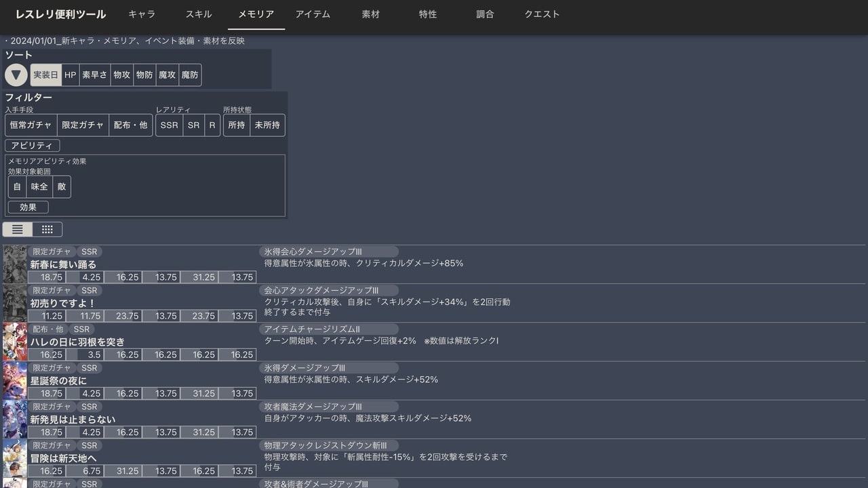Select 味全 effect target range
This screenshot has width=868, height=488.
39,187
